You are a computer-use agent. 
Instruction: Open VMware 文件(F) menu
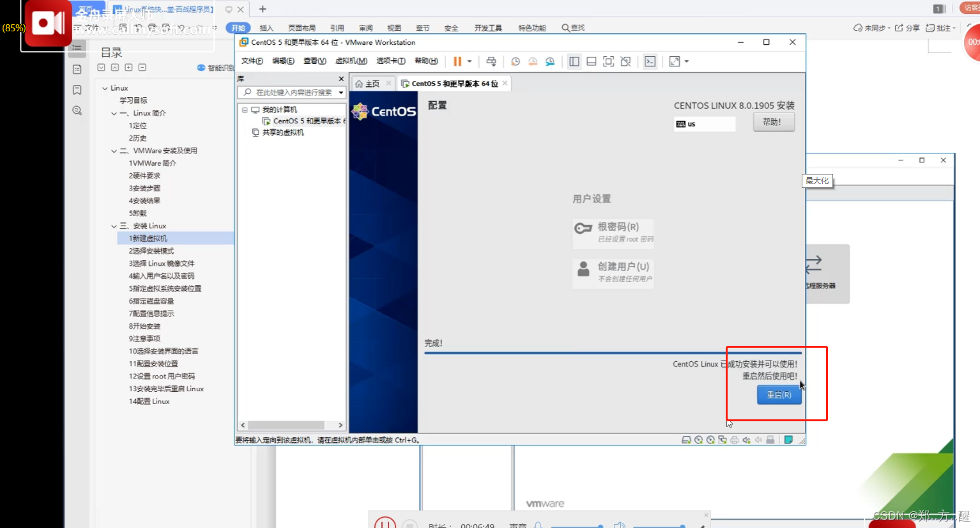(x=252, y=61)
